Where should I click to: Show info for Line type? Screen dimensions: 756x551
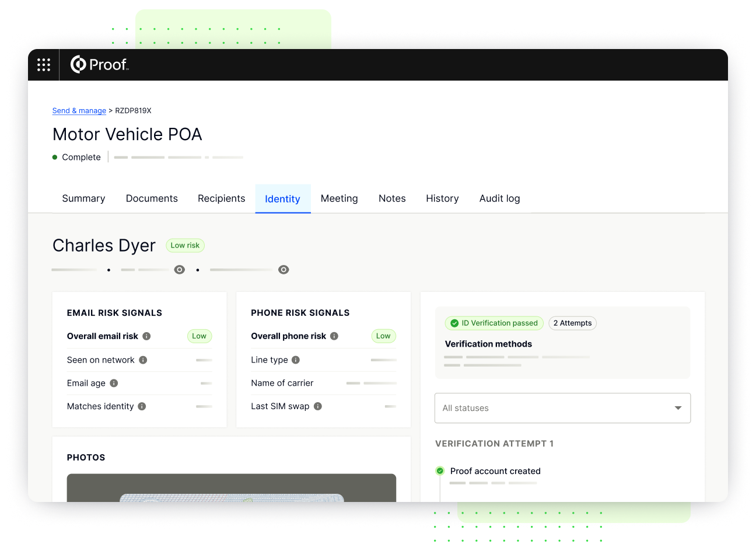tap(296, 360)
